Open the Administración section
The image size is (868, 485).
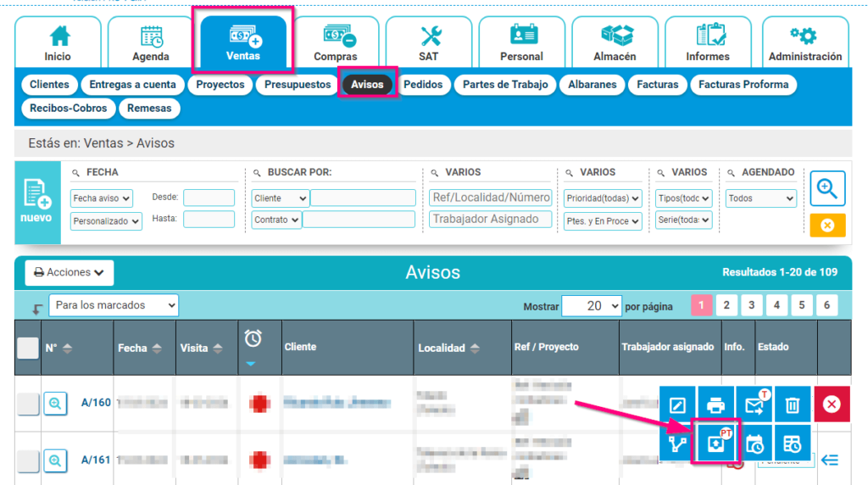[805, 42]
